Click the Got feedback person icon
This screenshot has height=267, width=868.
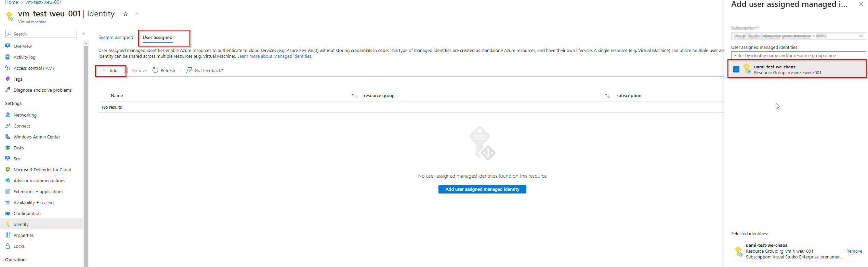click(x=189, y=70)
